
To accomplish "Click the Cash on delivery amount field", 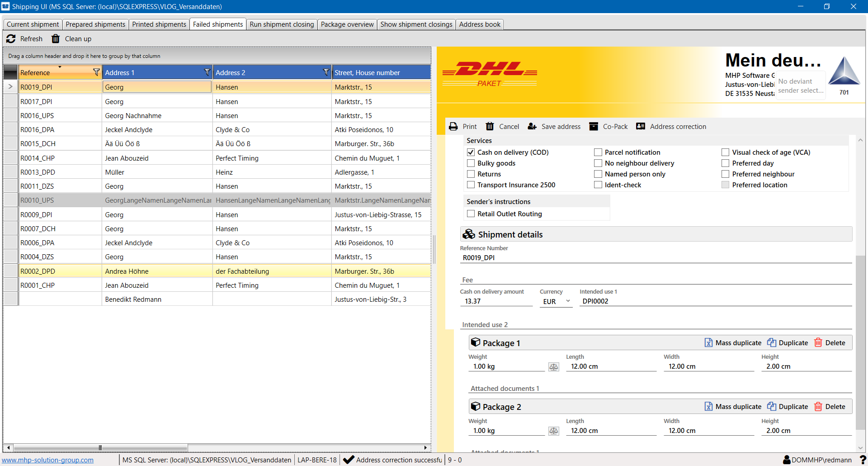I will click(495, 301).
